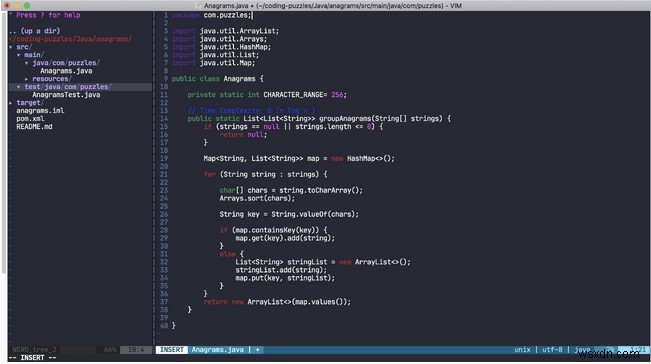This screenshot has height=364, width=651.
Task: Select the target/ folder name
Action: click(x=30, y=103)
